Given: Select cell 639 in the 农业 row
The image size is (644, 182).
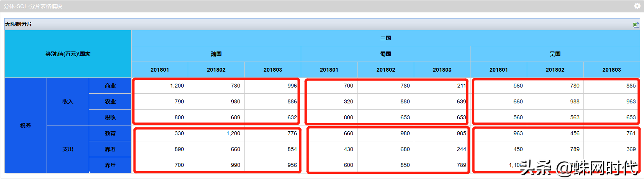Looking at the screenshot, I should (442, 101).
